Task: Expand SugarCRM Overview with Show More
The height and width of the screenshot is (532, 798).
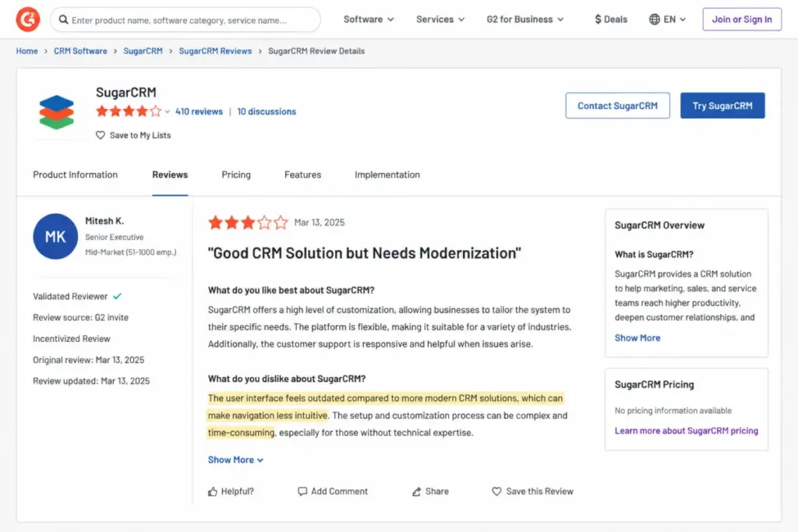Action: 637,338
